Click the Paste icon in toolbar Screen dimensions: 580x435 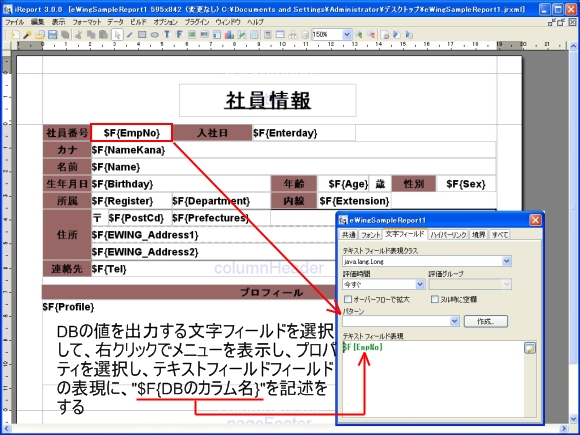point(104,35)
